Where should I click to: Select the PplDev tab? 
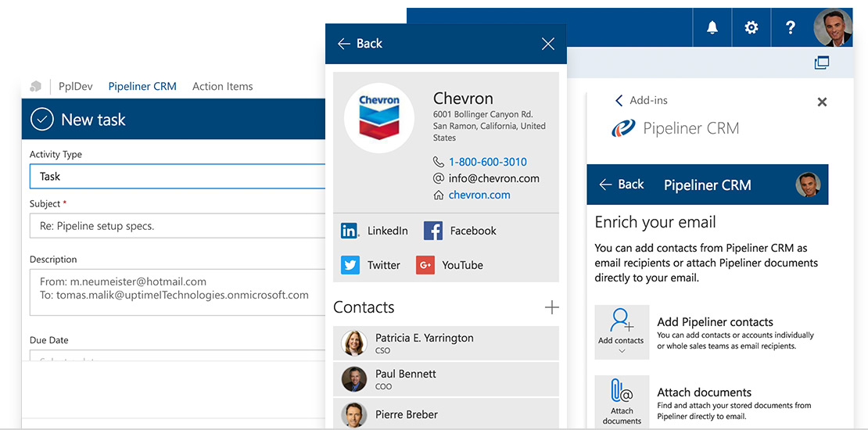(76, 86)
